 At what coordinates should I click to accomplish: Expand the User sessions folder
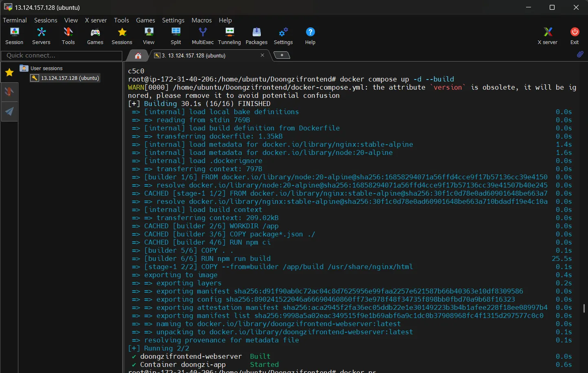(x=46, y=68)
